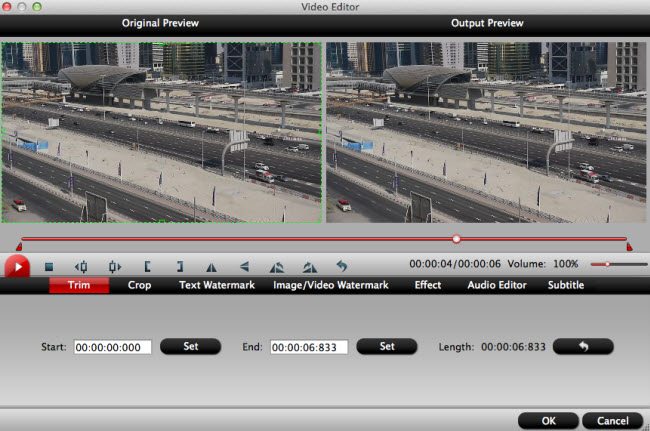The height and width of the screenshot is (431, 650).
Task: Click the timeline playhead knob
Action: tap(456, 239)
